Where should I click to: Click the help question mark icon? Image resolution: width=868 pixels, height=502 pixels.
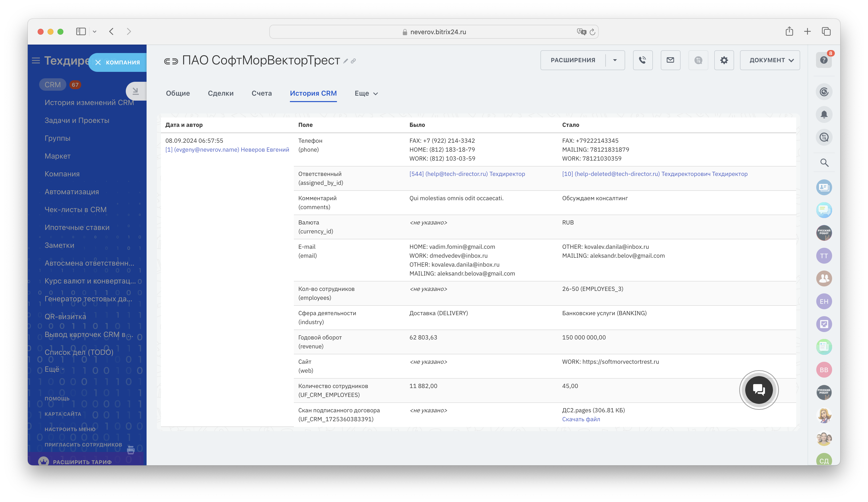(x=824, y=60)
